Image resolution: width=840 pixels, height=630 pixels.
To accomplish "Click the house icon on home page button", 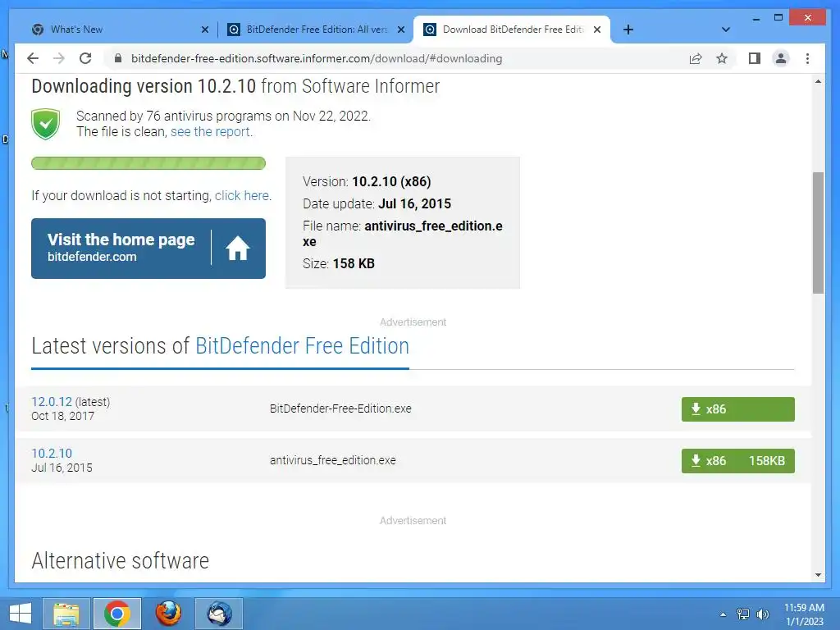I will click(237, 248).
